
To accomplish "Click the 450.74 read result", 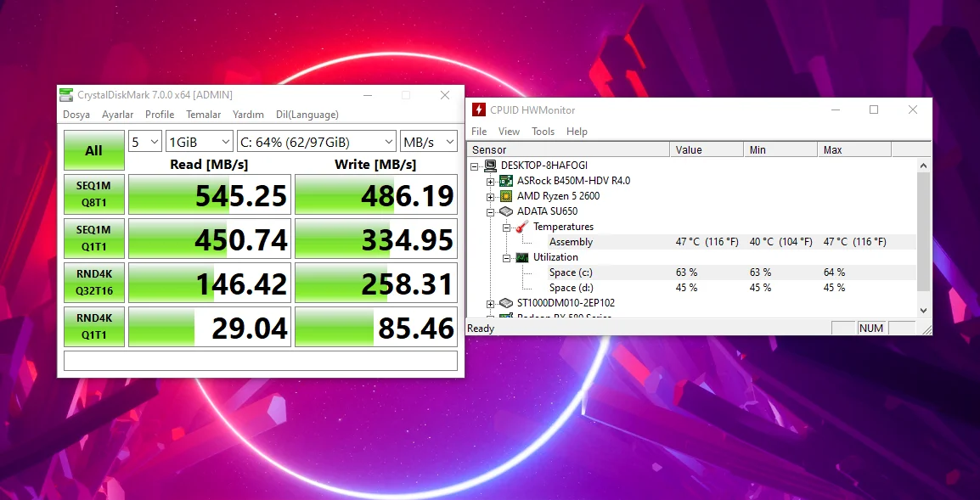I will [210, 239].
